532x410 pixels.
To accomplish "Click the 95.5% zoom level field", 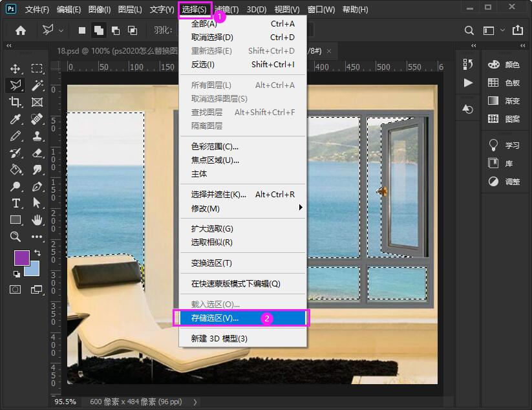I will point(65,402).
